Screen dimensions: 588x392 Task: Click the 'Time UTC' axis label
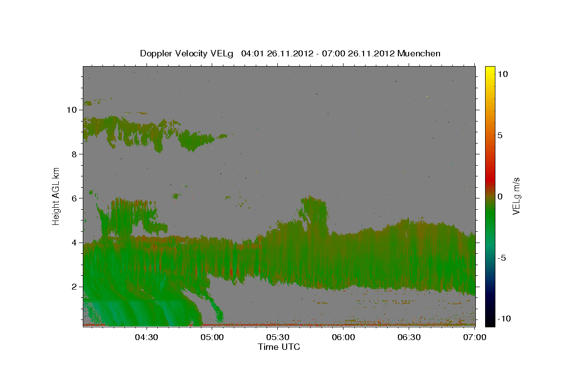pos(279,347)
